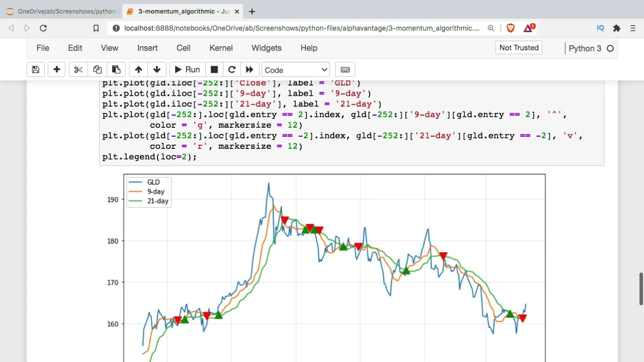The image size is (644, 362).
Task: Save and checkpoint the notebook
Action: [x=36, y=70]
